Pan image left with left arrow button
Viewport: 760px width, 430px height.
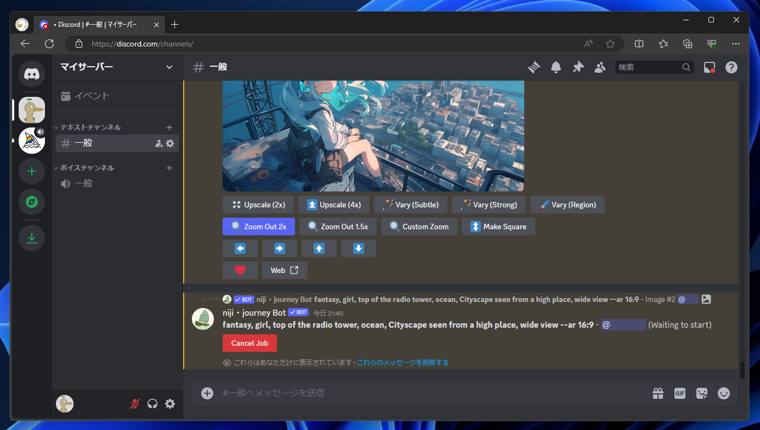pyautogui.click(x=240, y=248)
